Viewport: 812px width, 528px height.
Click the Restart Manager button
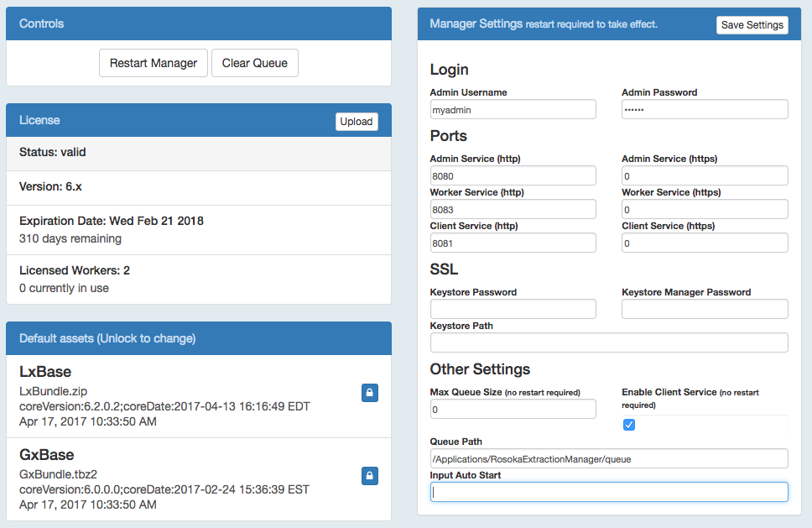tap(153, 62)
